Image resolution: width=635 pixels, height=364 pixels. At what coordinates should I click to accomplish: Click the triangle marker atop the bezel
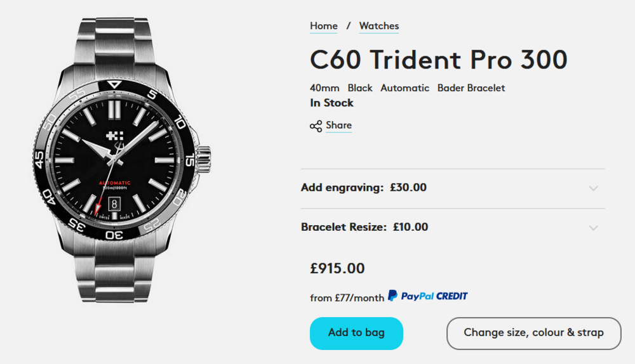point(115,84)
